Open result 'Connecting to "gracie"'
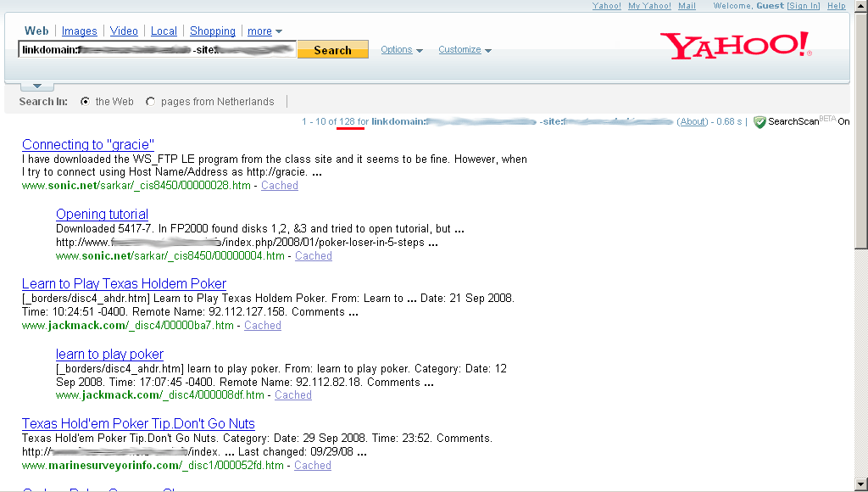Image resolution: width=868 pixels, height=492 pixels. pyautogui.click(x=88, y=144)
